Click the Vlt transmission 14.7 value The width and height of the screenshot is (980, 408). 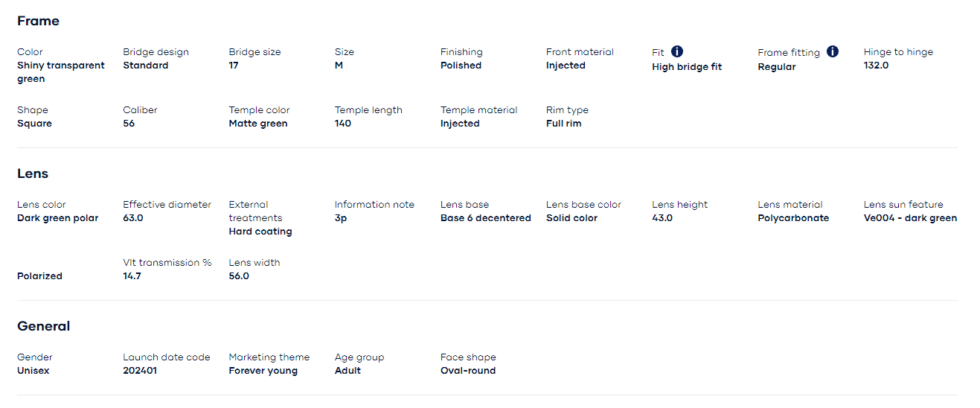tap(132, 276)
